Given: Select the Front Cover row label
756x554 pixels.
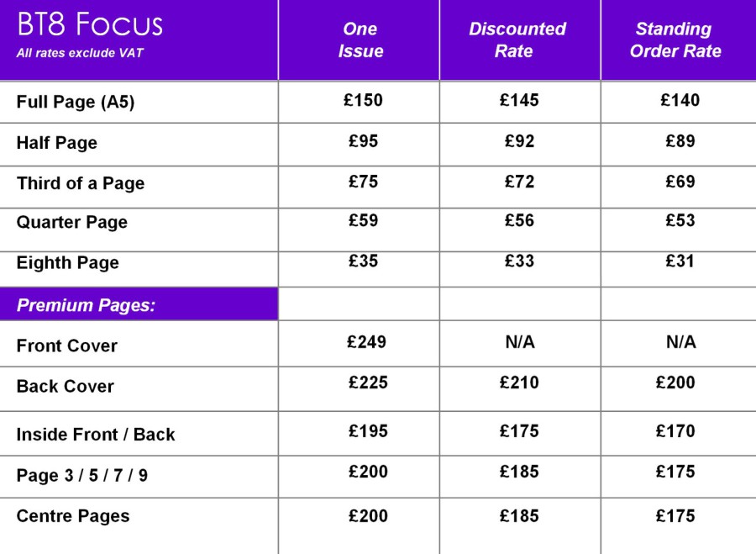Looking at the screenshot, I should tap(67, 346).
